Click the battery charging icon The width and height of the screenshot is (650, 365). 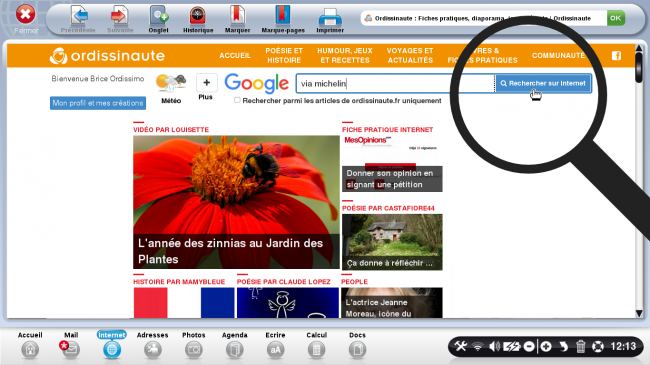[512, 346]
